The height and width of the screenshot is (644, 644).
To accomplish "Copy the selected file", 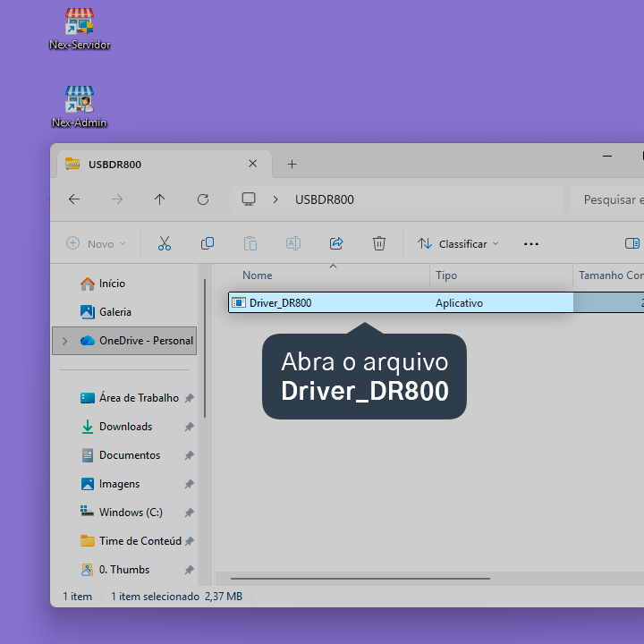I will pos(208,243).
